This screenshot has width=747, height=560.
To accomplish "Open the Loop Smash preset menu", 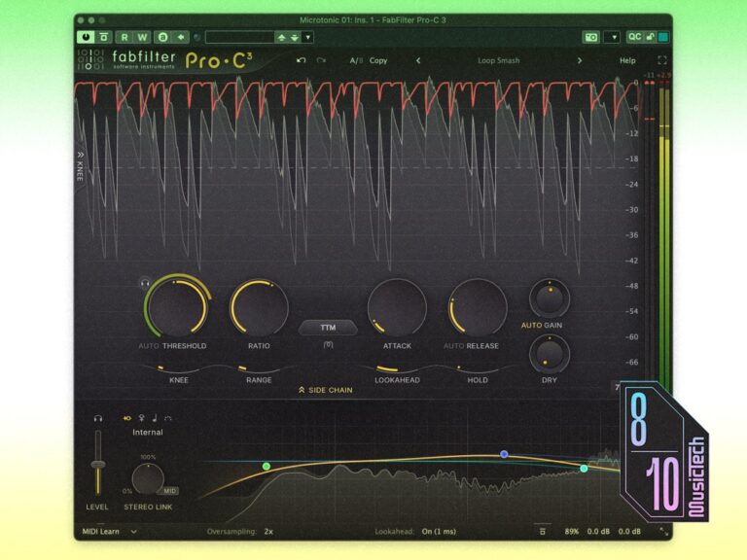I will pos(499,60).
